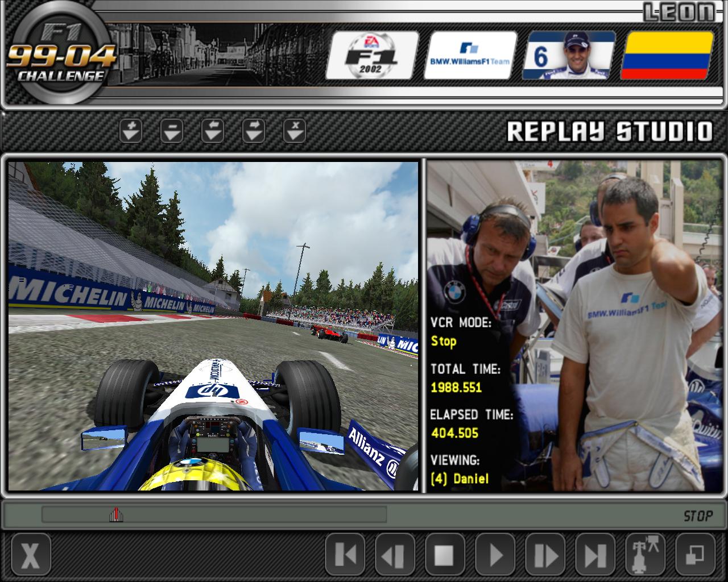This screenshot has height=582, width=728.
Task: Play the replay
Action: [x=495, y=555]
